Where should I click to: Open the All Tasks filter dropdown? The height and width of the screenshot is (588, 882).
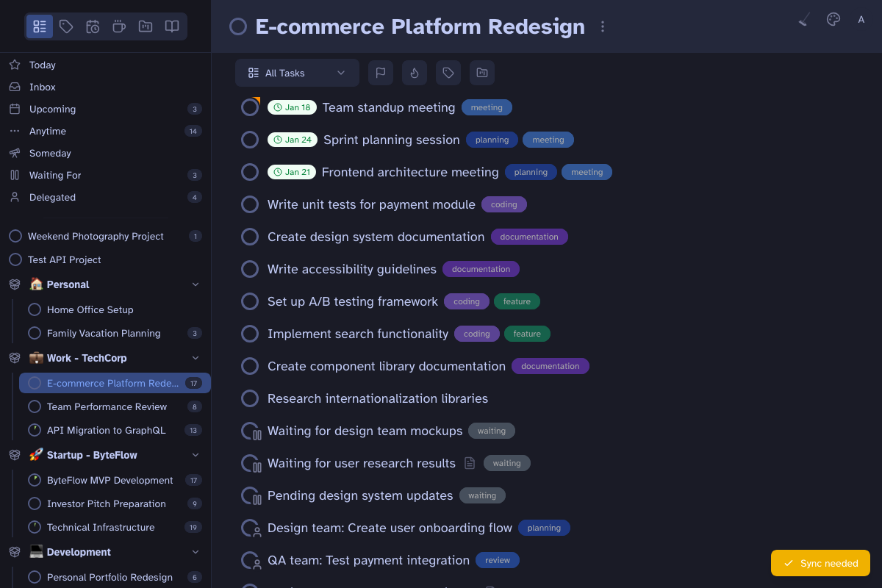[297, 73]
